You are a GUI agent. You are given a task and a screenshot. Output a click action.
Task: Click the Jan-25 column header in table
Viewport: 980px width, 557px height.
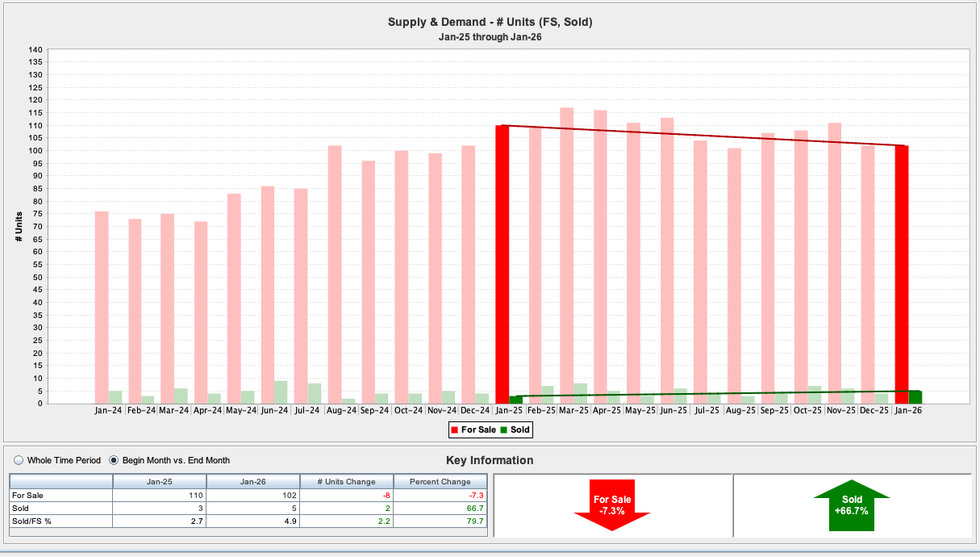pyautogui.click(x=159, y=481)
